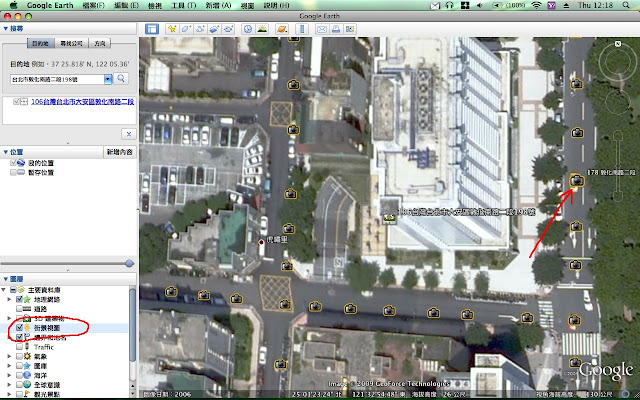Viewport: 640px width, 400px height.
Task: Add a placemark with the pushpin tool
Action: coord(172,29)
